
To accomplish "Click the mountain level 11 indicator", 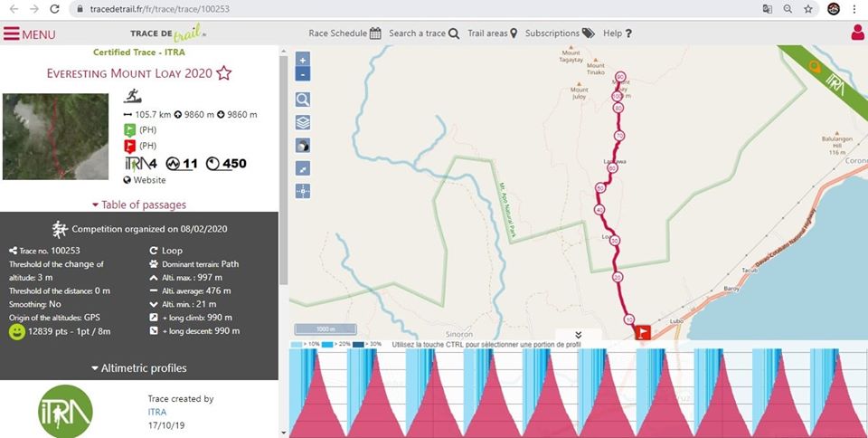I will [x=182, y=164].
